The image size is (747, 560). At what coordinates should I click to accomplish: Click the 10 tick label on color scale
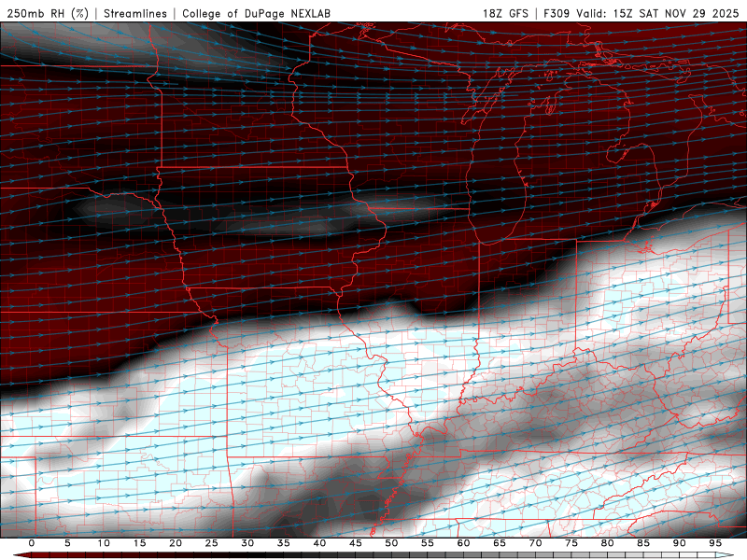104,543
